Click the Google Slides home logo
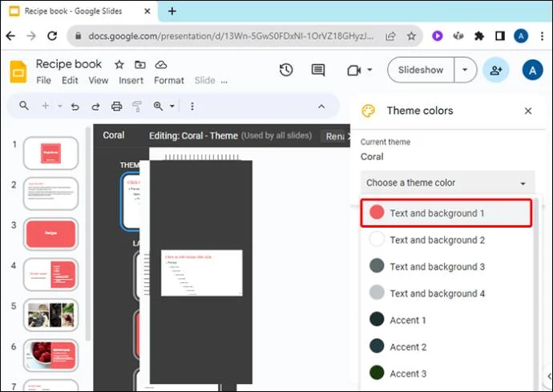 point(18,71)
